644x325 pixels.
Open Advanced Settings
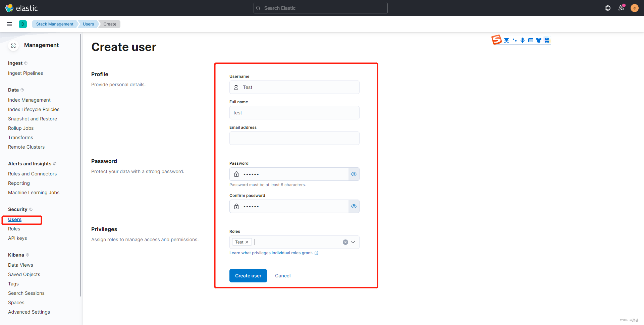coord(29,312)
